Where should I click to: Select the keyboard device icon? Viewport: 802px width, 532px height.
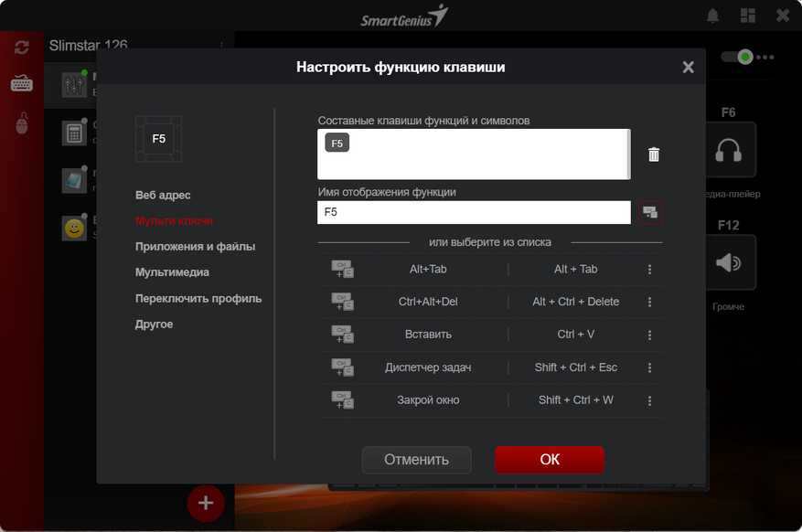pyautogui.click(x=22, y=84)
